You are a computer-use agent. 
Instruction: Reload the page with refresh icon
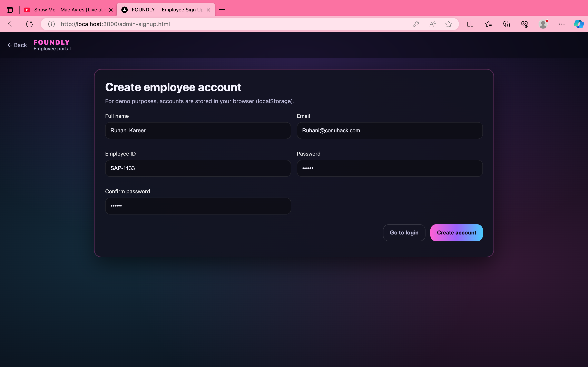29,24
